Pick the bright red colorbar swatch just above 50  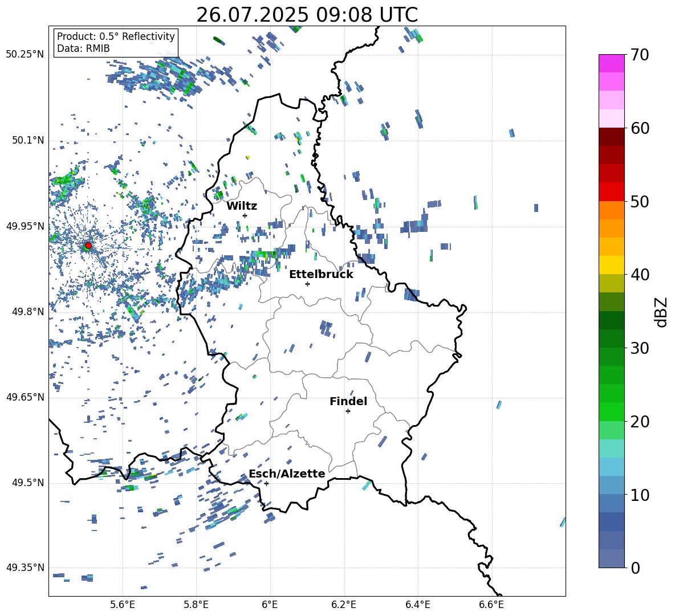click(611, 192)
